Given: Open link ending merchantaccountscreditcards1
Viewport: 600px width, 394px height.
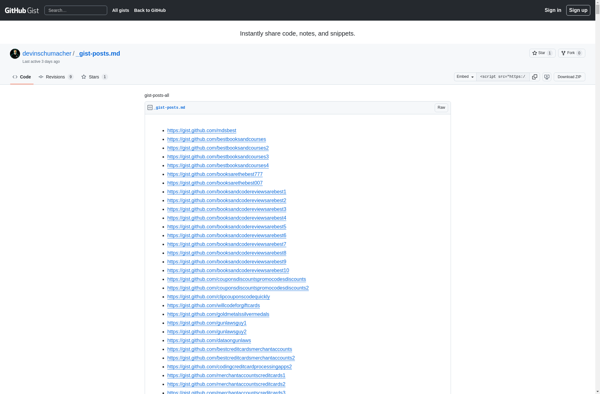Looking at the screenshot, I should (226, 376).
